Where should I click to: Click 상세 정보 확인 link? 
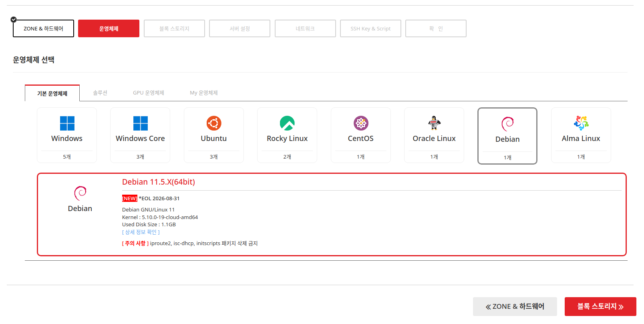pos(141,232)
